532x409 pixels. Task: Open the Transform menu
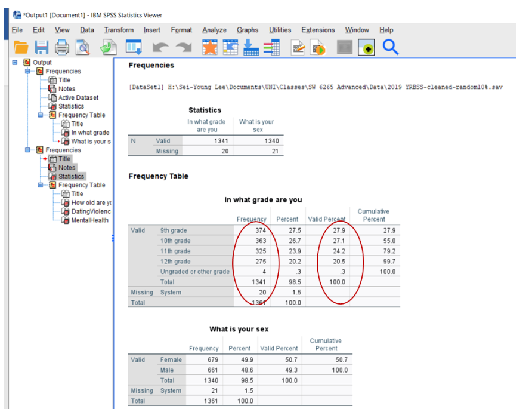click(119, 30)
